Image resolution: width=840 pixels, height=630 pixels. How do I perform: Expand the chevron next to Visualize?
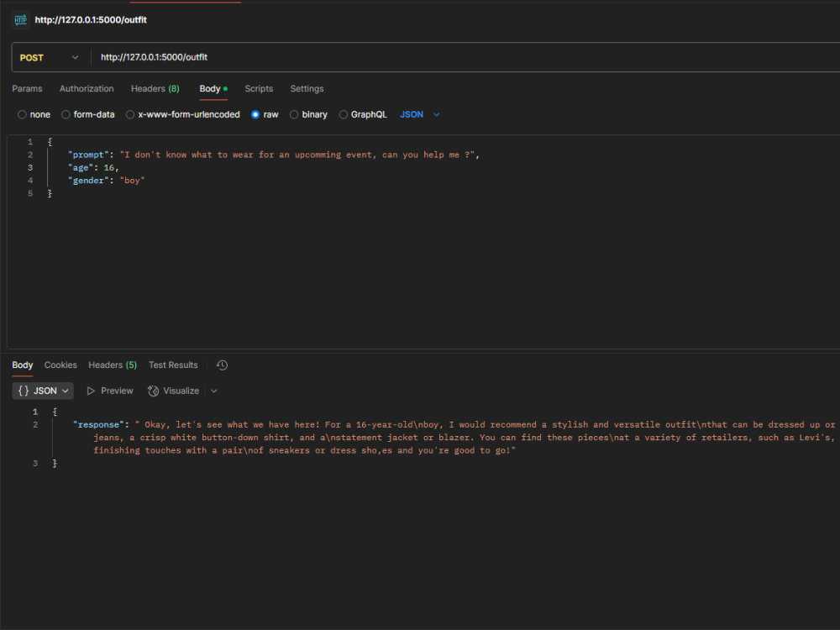pos(213,391)
